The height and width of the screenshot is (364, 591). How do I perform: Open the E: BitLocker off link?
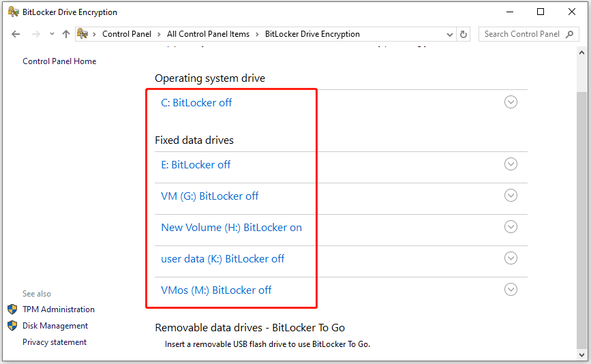coord(196,165)
